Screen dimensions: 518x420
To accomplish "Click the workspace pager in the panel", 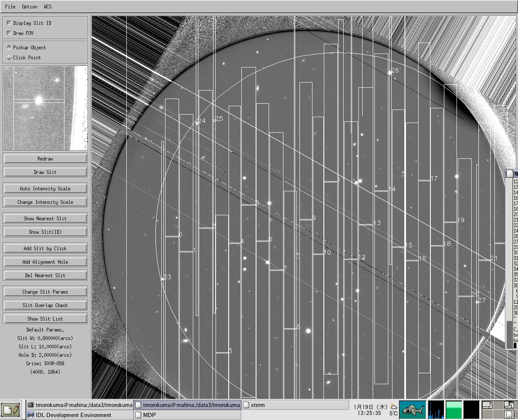I will point(499,410).
